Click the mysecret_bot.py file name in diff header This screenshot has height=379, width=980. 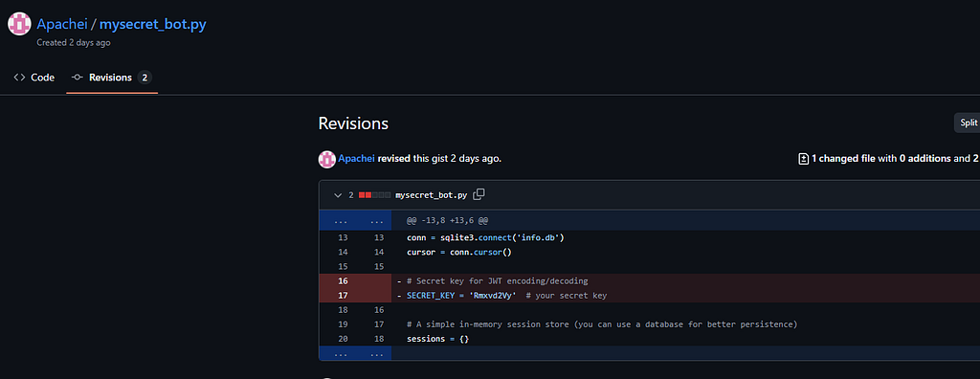tap(432, 195)
